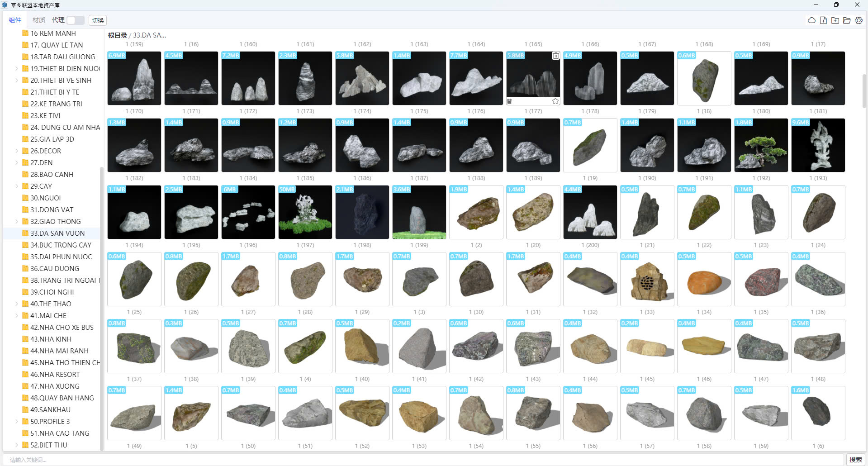Click the add new file icon
Viewport: 868px width, 466px height.
tap(823, 20)
